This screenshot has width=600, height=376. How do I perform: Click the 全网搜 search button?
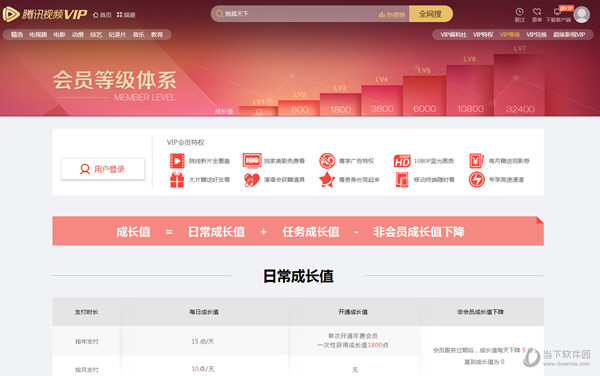[x=430, y=14]
